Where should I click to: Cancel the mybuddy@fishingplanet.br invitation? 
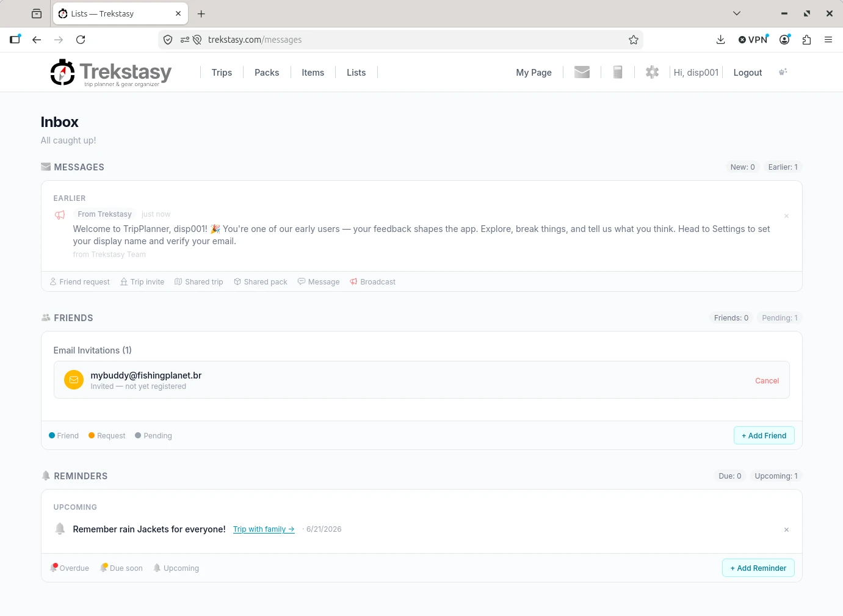(x=767, y=381)
